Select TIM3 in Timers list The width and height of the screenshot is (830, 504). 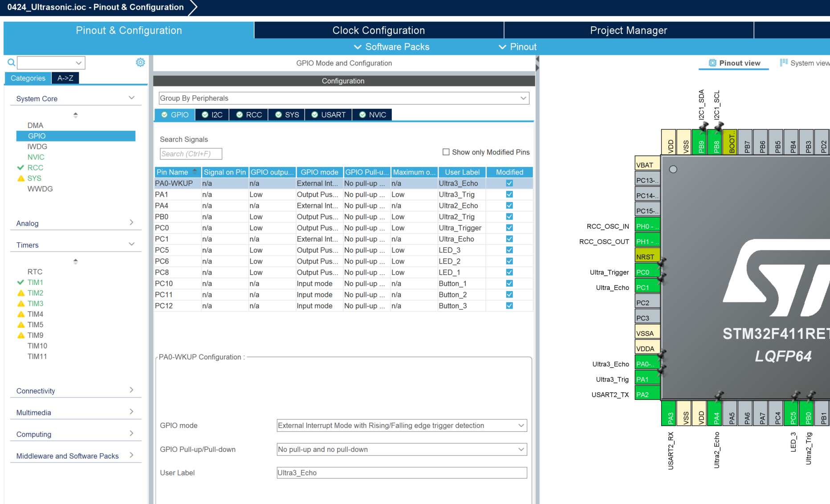(35, 304)
